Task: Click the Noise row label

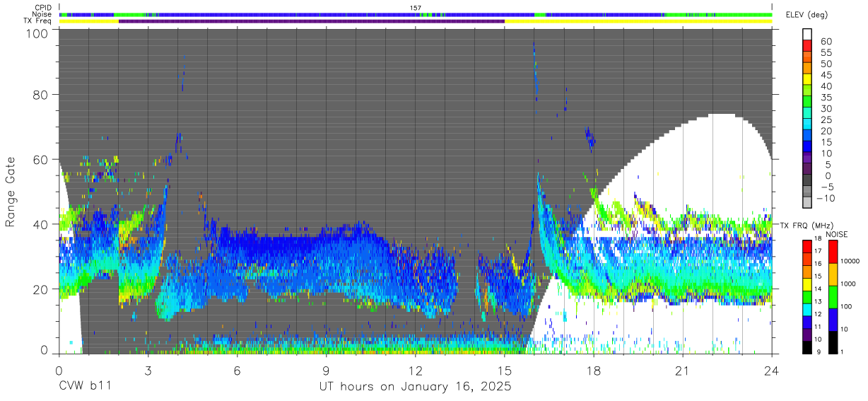Action: click(42, 14)
